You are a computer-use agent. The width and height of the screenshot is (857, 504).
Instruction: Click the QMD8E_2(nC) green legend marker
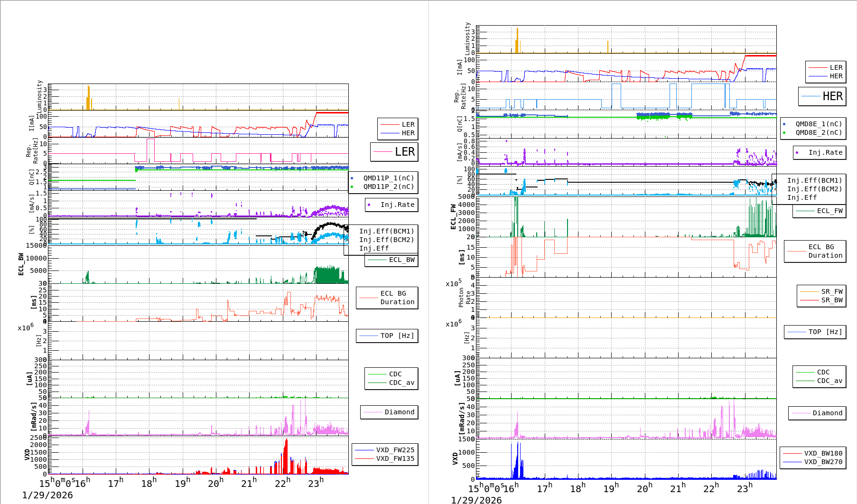pyautogui.click(x=784, y=133)
